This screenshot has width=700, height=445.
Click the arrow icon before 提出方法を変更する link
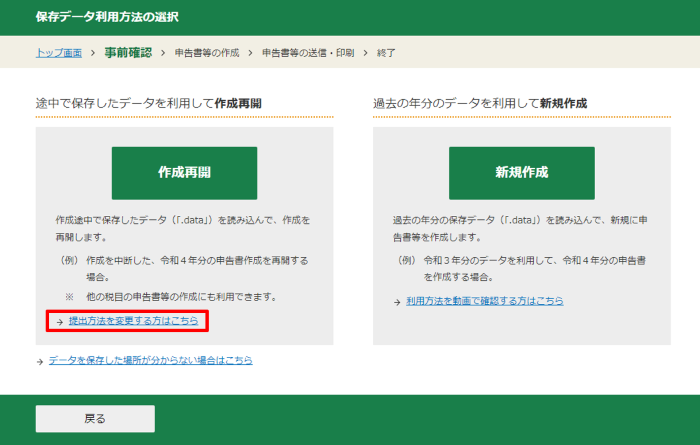(x=58, y=321)
